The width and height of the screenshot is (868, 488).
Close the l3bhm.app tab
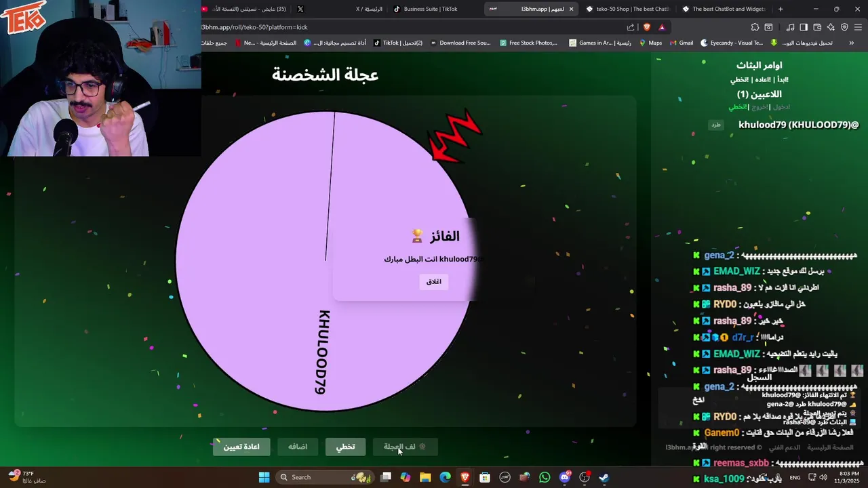pyautogui.click(x=571, y=9)
